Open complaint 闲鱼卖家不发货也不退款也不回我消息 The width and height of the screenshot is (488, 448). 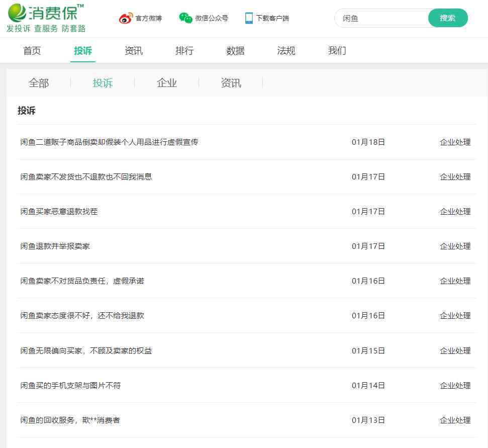pyautogui.click(x=86, y=177)
